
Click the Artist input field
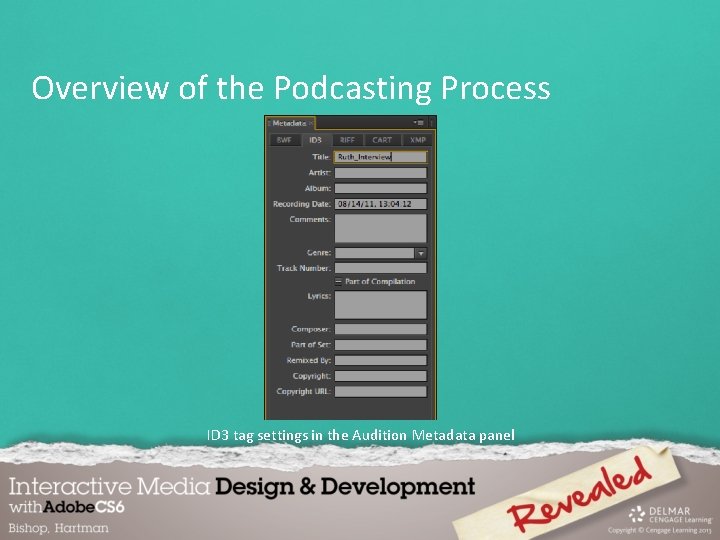380,173
